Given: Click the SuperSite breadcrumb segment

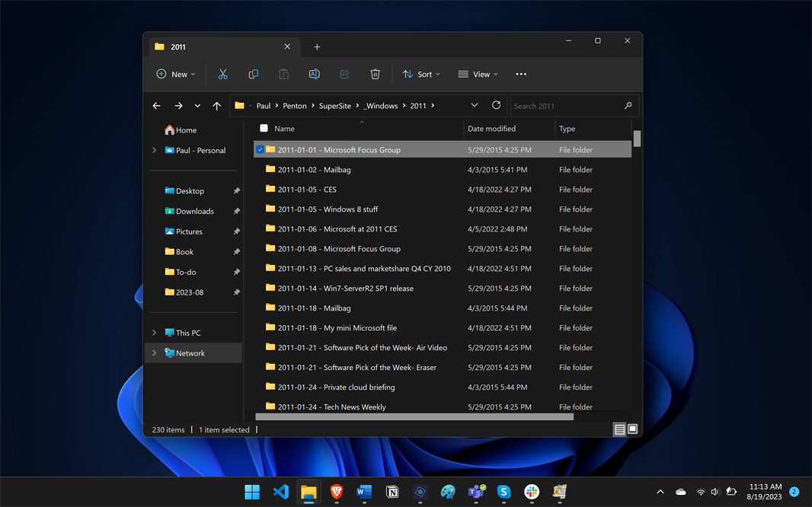Looking at the screenshot, I should click(x=334, y=106).
